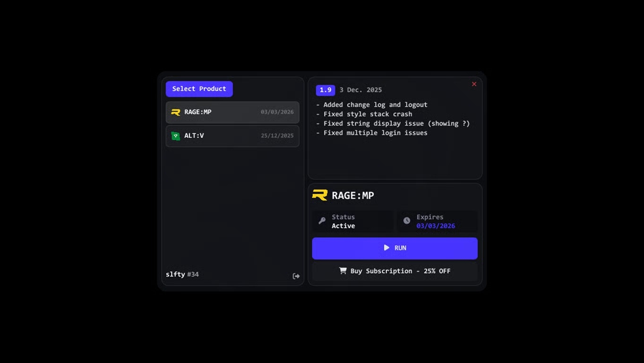
Task: Click the username slfty #34
Action: (182, 274)
